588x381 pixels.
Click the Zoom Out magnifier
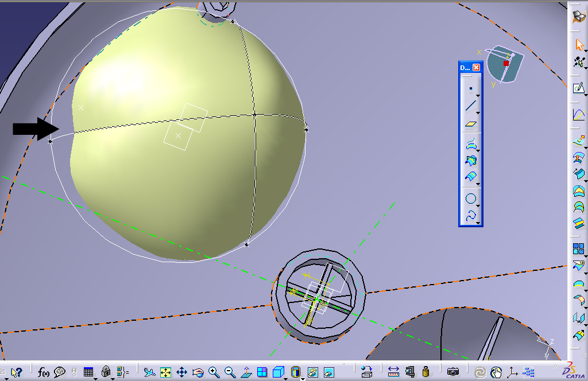(x=230, y=372)
